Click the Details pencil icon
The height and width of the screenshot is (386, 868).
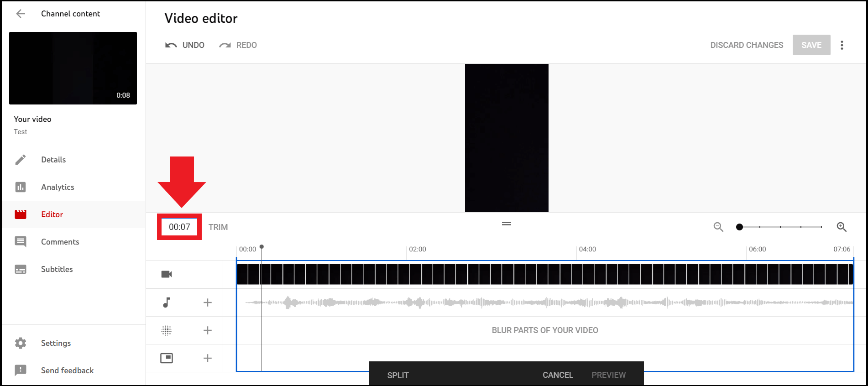click(x=21, y=160)
